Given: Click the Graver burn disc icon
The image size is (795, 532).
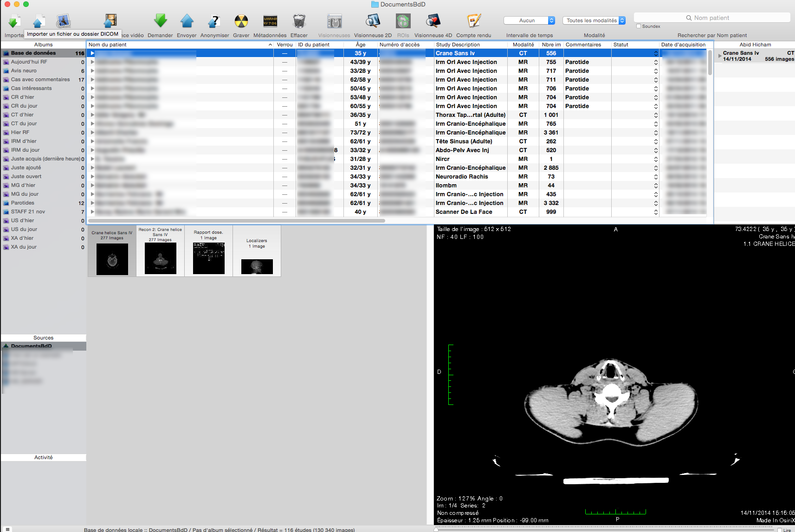Looking at the screenshot, I should [241, 21].
